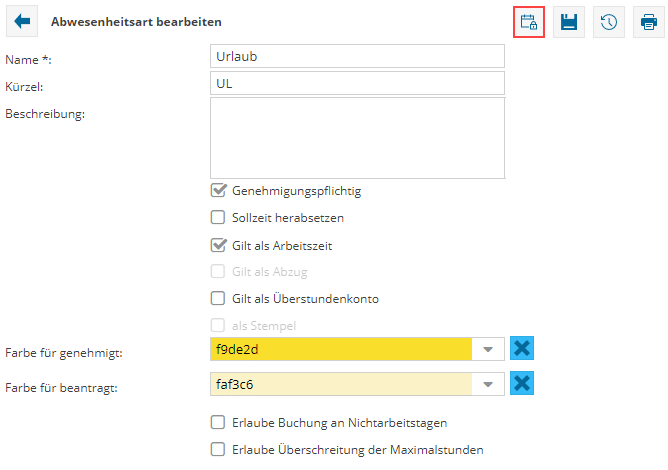Check 'Erlaube Buchung an Nichtarbeitstagen'
This screenshot has height=470, width=668.
tap(218, 423)
